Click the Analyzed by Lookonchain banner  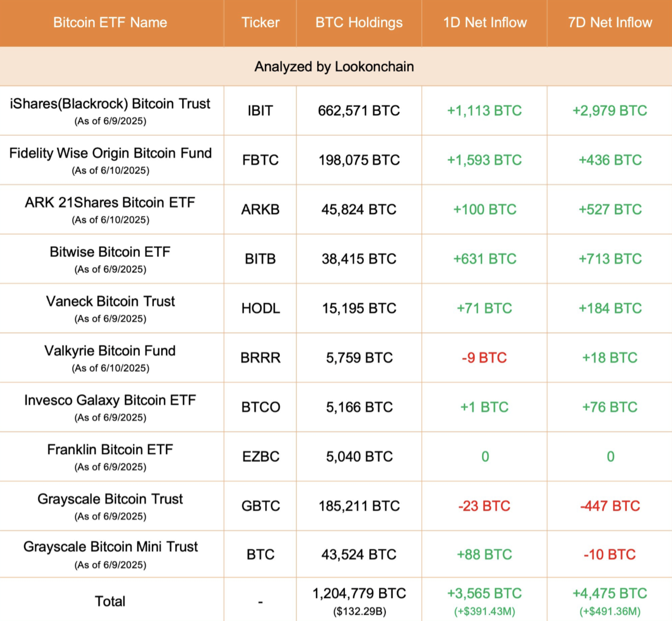tap(334, 67)
